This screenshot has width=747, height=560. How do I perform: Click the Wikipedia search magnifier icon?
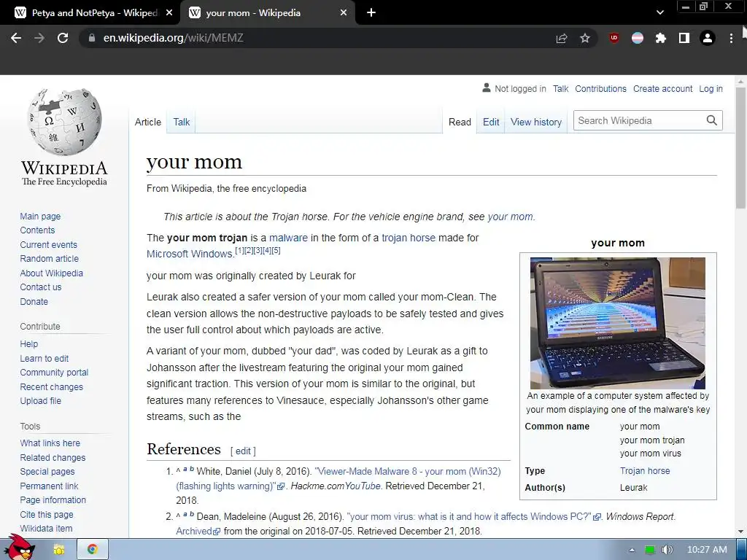click(x=712, y=120)
